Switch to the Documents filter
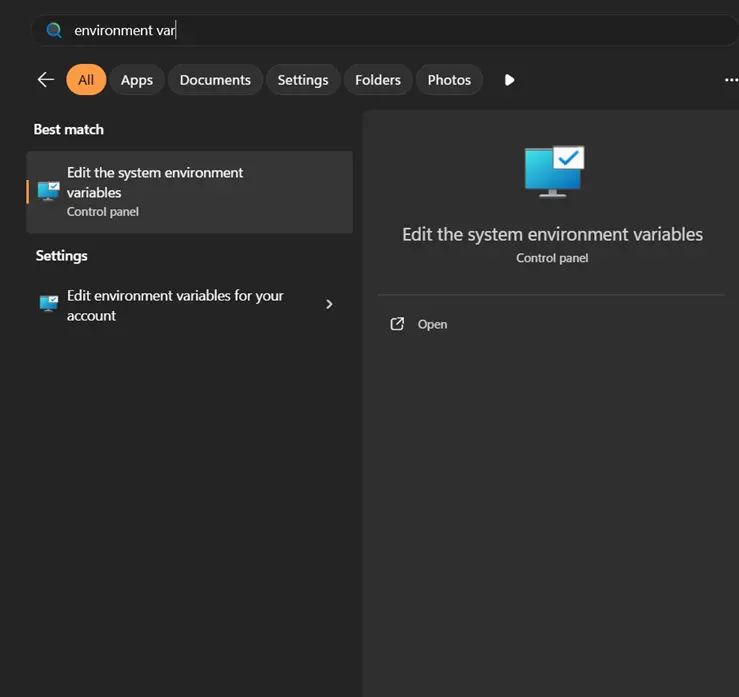Screen dimensions: 739x697 tap(215, 80)
